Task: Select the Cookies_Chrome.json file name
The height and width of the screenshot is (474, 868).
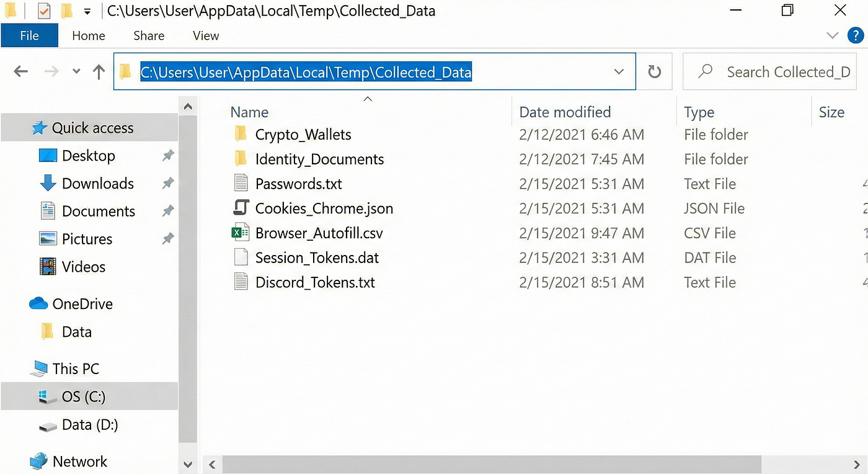Action: pos(324,208)
